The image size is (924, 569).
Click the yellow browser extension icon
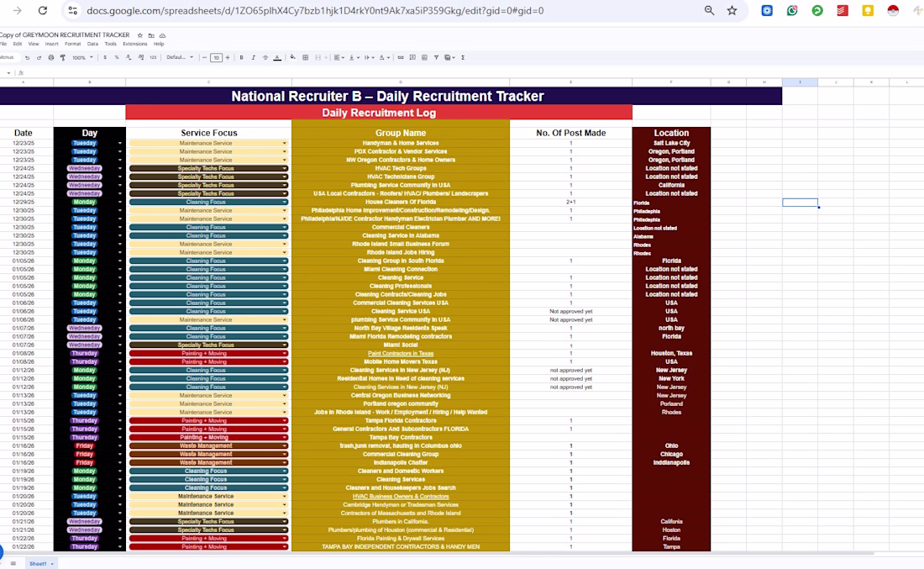pos(868,11)
